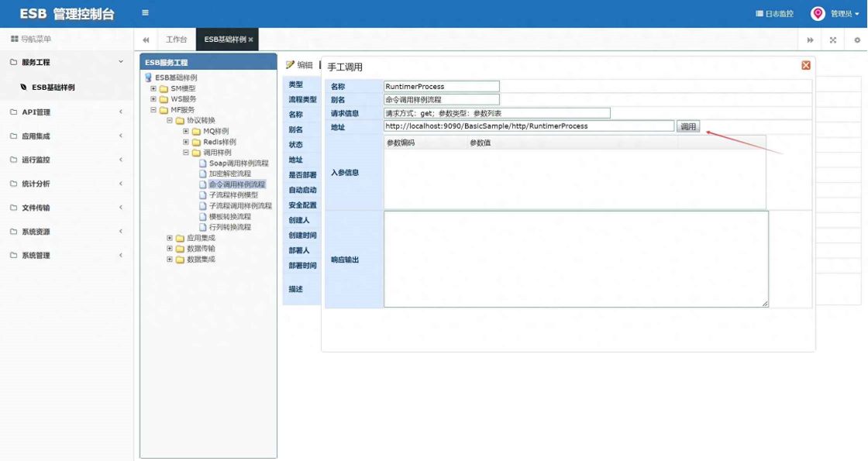Image resolution: width=868 pixels, height=461 pixels.
Task: Open the ESB基础样例 sidebar entry
Action: (53, 88)
